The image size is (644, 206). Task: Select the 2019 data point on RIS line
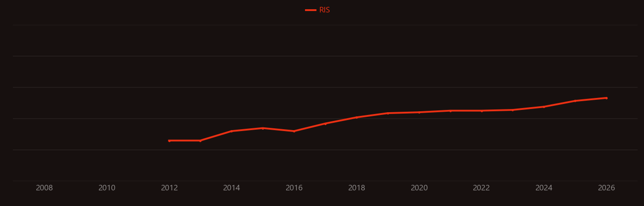388,113
